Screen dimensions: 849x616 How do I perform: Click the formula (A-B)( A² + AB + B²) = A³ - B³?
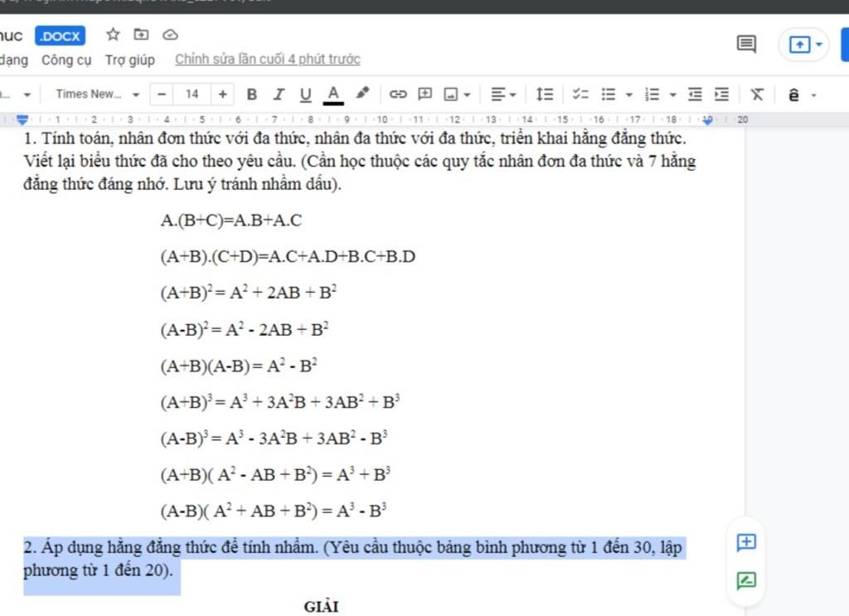pos(274,510)
